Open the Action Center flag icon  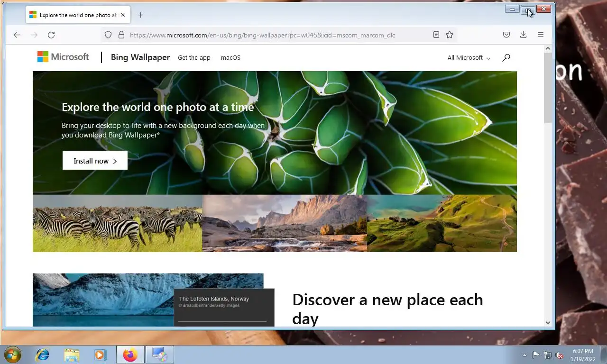click(536, 355)
